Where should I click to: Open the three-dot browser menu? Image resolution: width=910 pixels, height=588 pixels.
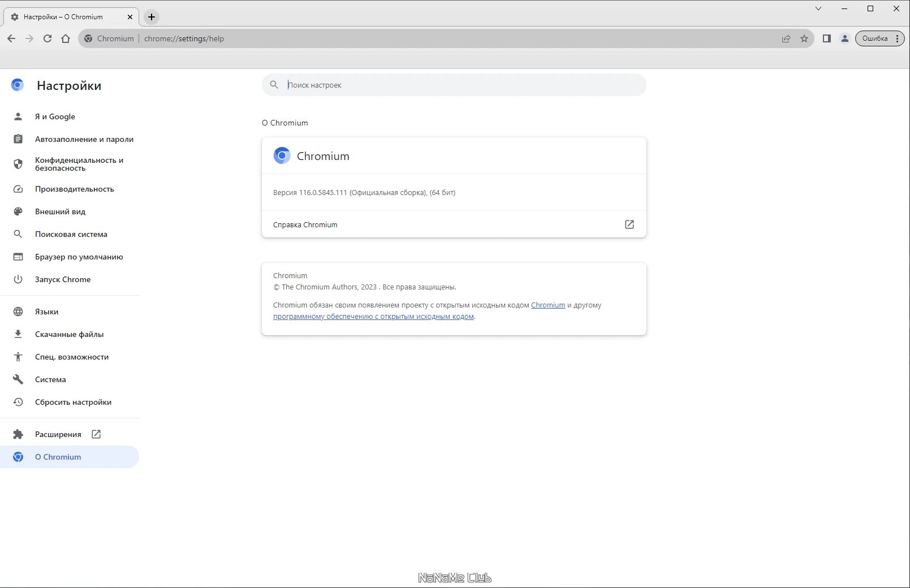[x=898, y=38]
